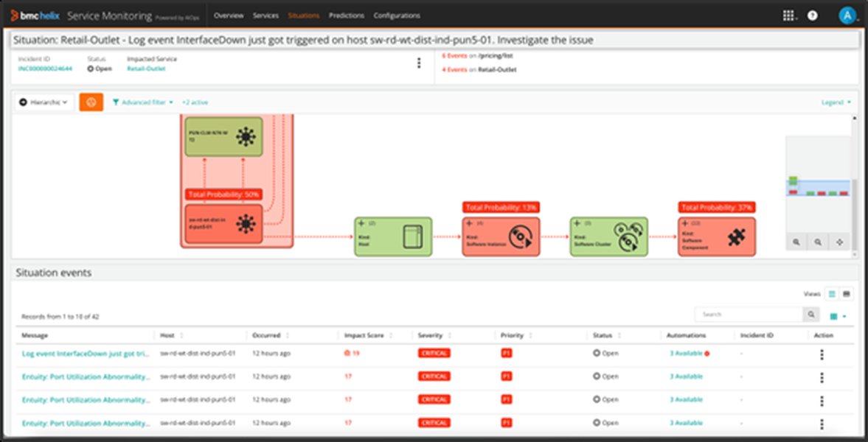Click Total Probability: 37% label
Viewport: 868px width, 442px height.
click(717, 208)
